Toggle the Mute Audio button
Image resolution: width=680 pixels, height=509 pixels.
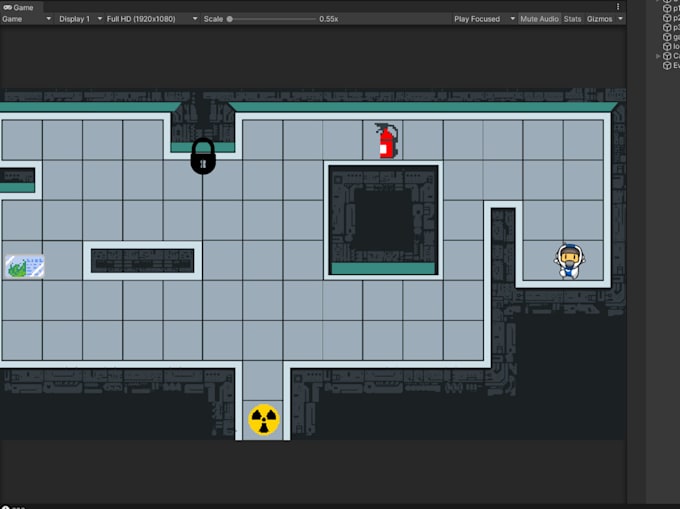click(x=539, y=19)
